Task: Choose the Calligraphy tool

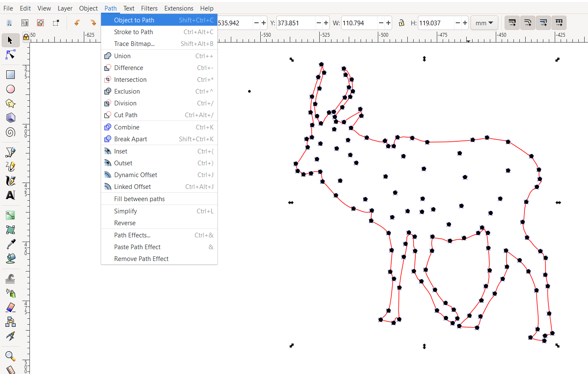Action: point(11,180)
